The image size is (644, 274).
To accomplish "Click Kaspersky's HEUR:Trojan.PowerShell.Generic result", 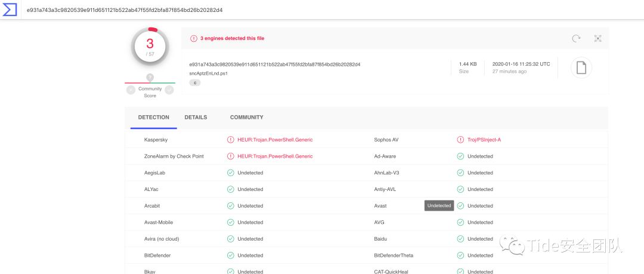I will [275, 140].
